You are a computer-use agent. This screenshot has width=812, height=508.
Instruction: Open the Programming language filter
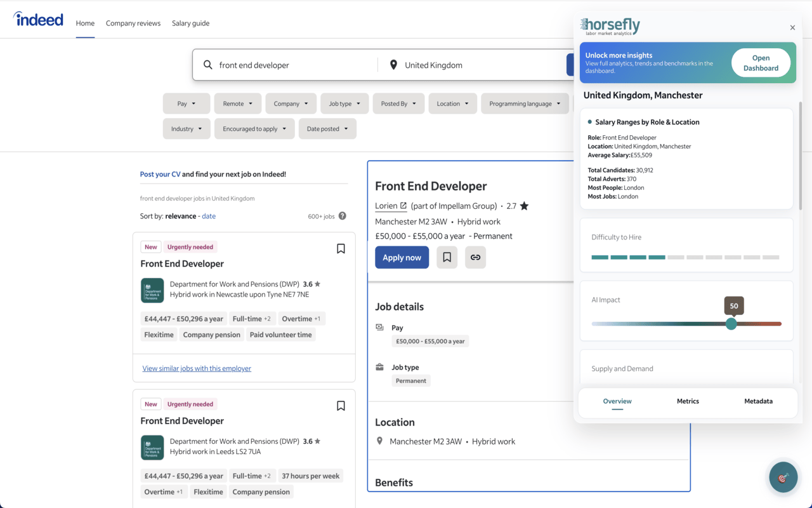pos(525,104)
